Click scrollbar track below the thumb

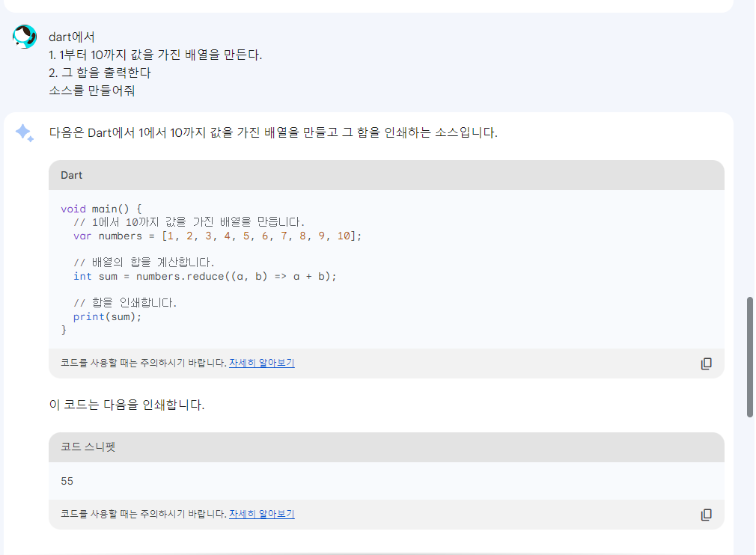pyautogui.click(x=750, y=486)
